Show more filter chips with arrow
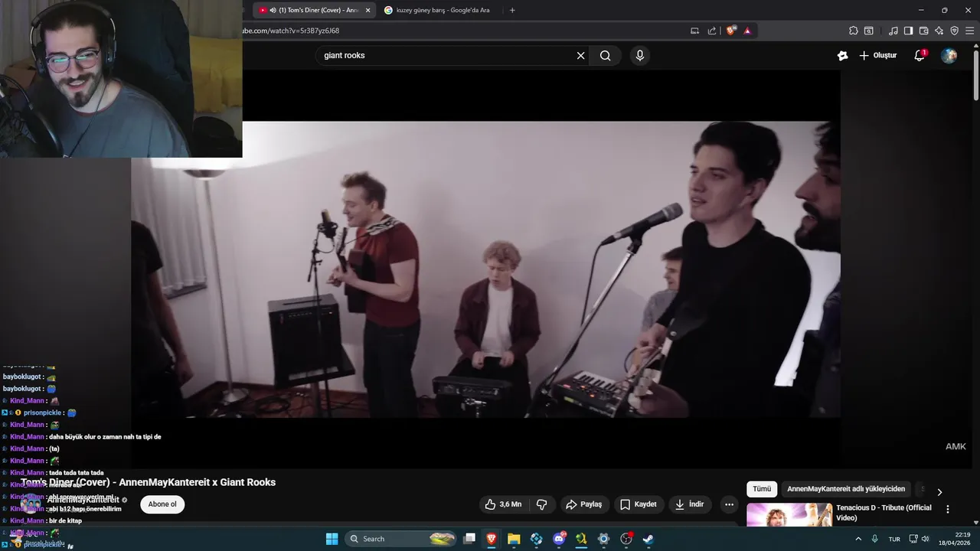The height and width of the screenshot is (551, 980). pos(939,492)
